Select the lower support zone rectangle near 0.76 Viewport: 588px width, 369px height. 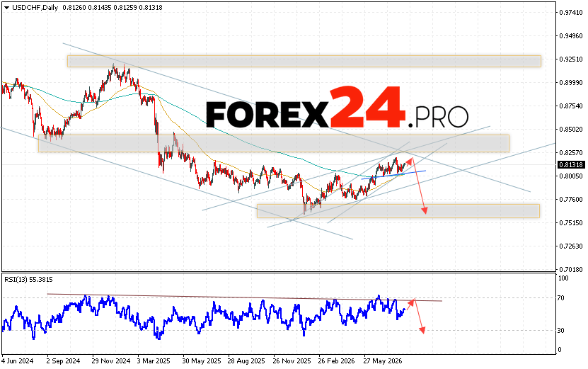tap(398, 211)
